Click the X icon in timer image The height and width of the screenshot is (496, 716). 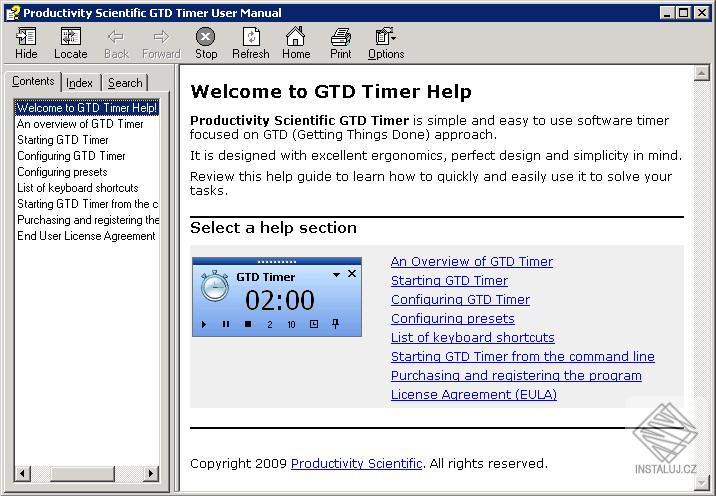tap(352, 274)
